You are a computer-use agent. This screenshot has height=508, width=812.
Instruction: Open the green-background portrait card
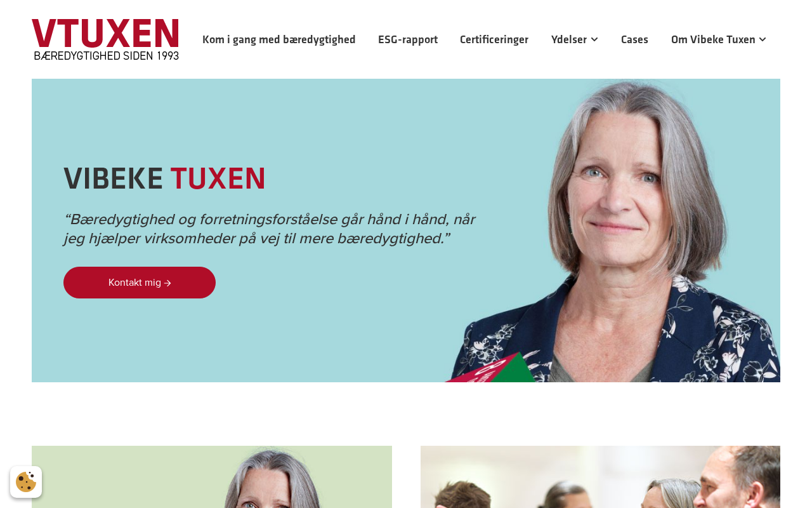point(212,477)
